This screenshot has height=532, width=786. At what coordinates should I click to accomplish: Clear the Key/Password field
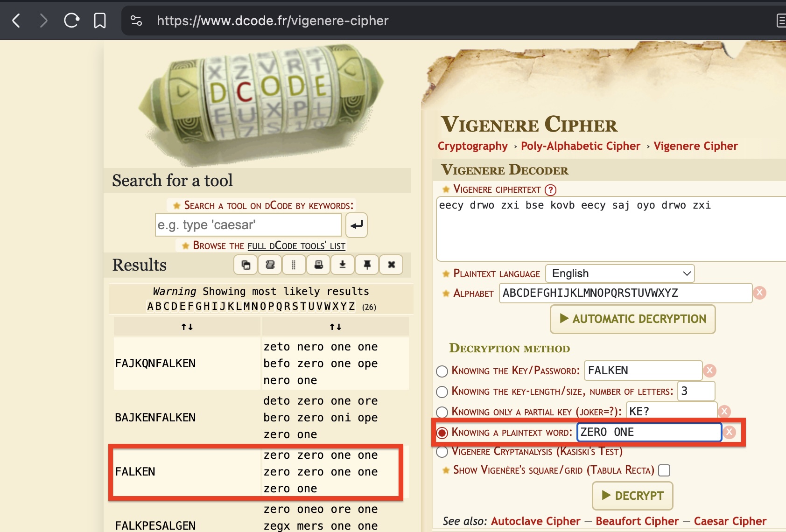click(710, 371)
